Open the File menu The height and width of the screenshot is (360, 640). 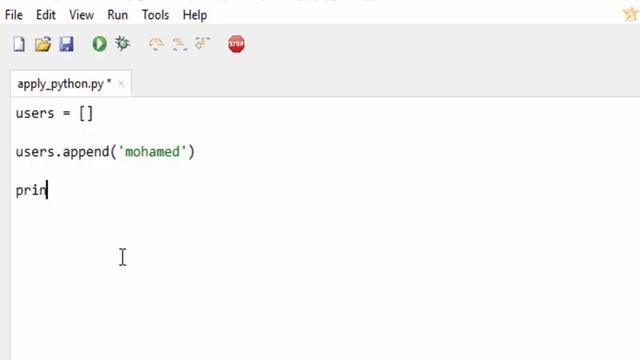pyautogui.click(x=14, y=15)
